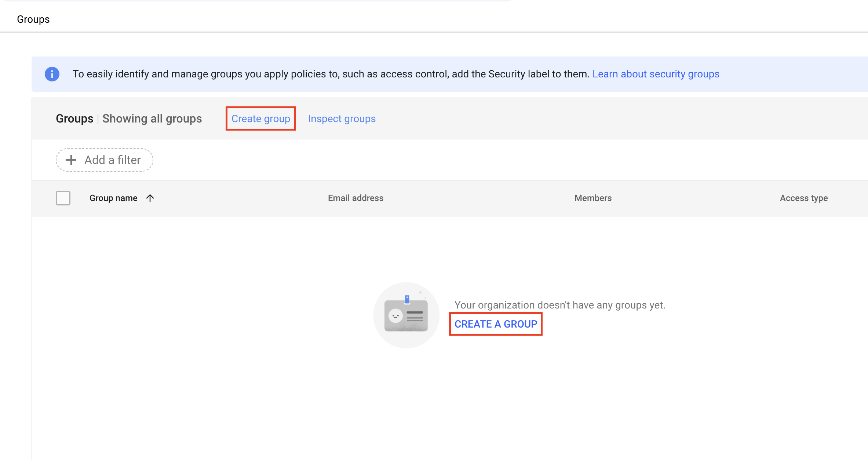868x460 pixels.
Task: Open Learn about security groups
Action: [x=656, y=74]
